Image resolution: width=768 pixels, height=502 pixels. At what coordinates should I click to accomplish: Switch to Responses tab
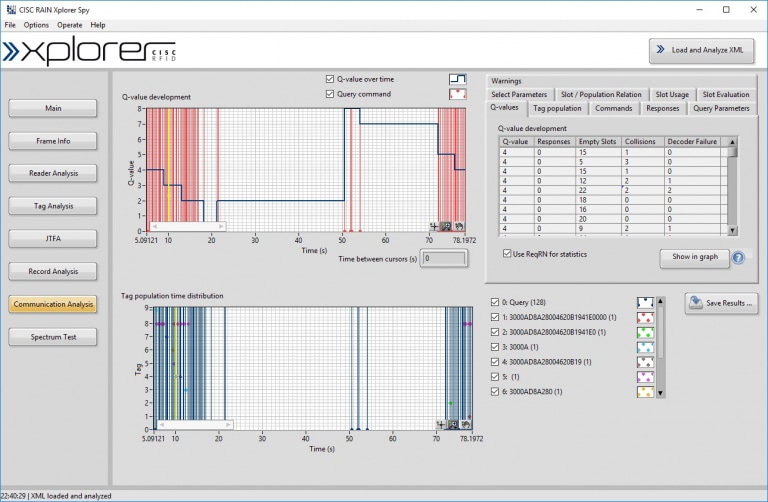pos(663,108)
